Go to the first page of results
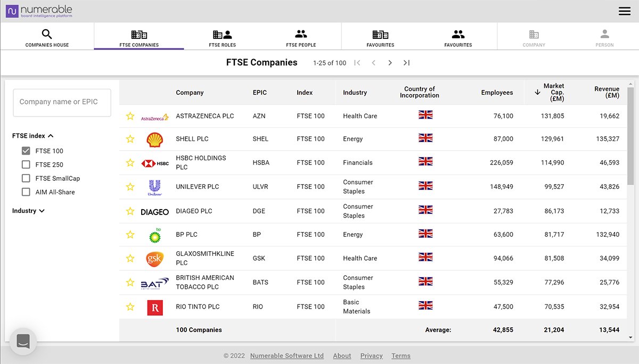 (357, 63)
